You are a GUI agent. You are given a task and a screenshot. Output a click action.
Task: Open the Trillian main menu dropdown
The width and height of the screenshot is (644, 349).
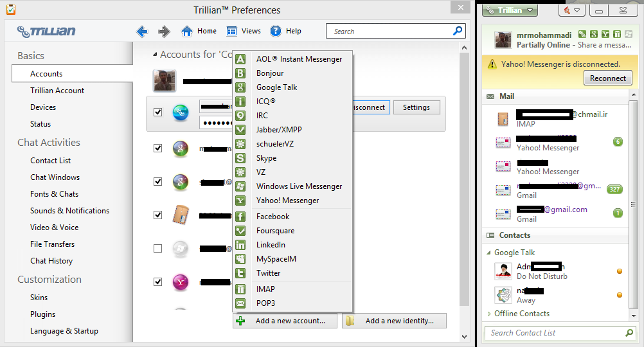click(510, 10)
